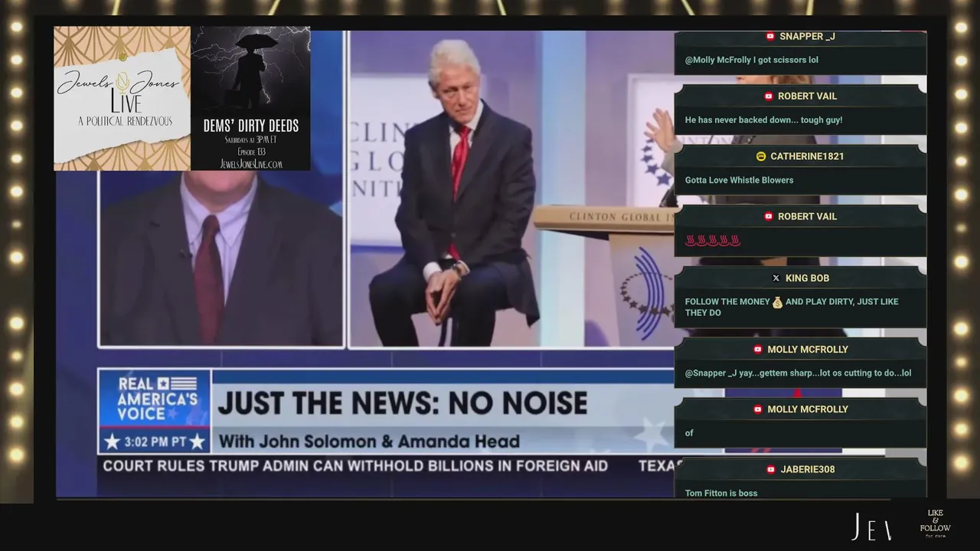Click the star right of 3:02 PM PT
The height and width of the screenshot is (551, 980).
197,442
